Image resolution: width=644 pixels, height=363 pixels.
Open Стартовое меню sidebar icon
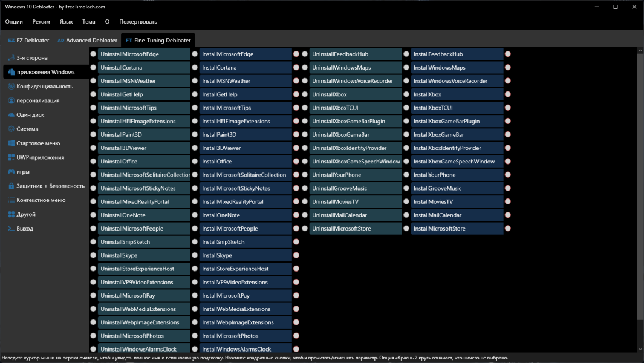click(x=11, y=143)
